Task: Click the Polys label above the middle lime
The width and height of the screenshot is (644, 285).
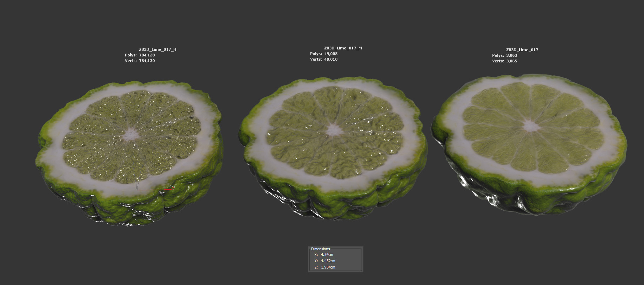Action: [316, 54]
